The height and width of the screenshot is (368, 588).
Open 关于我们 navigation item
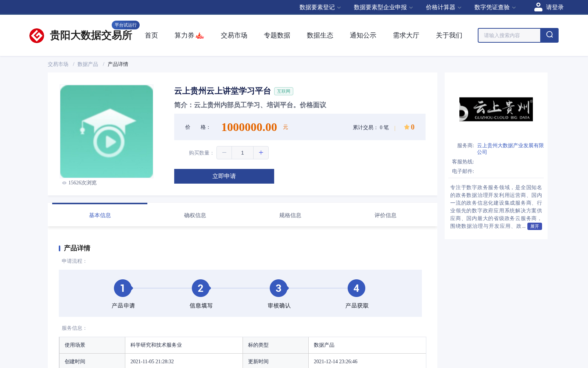(449, 35)
